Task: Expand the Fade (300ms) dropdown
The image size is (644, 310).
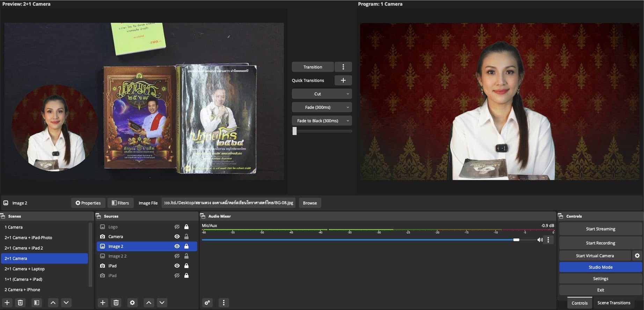Action: coord(347,108)
